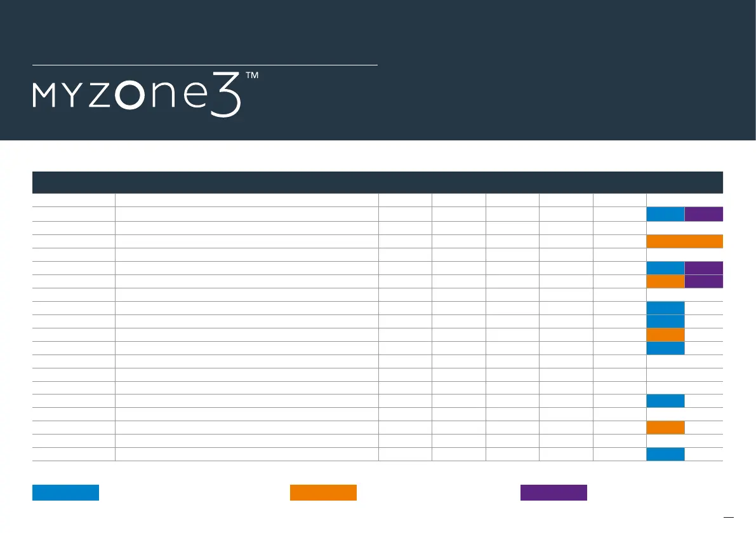756x533 pixels.
Task: Click the TM trademark symbol beside the logo
Action: pyautogui.click(x=251, y=76)
